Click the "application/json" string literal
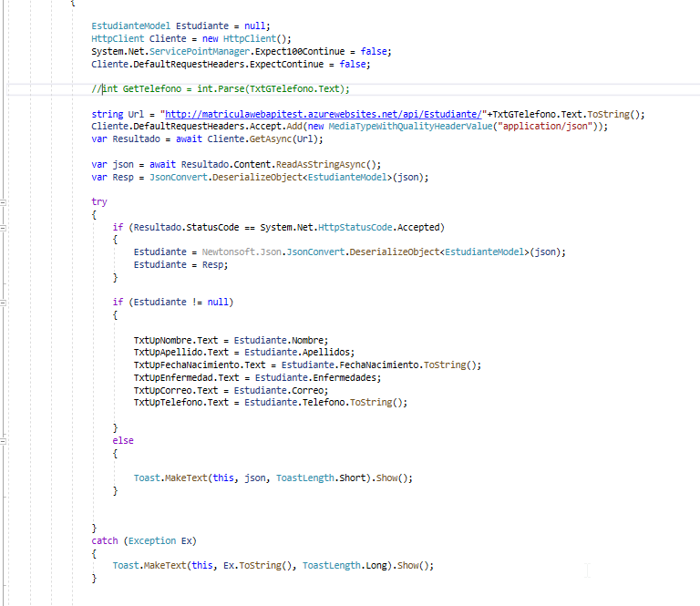The image size is (700, 606). tap(545, 127)
